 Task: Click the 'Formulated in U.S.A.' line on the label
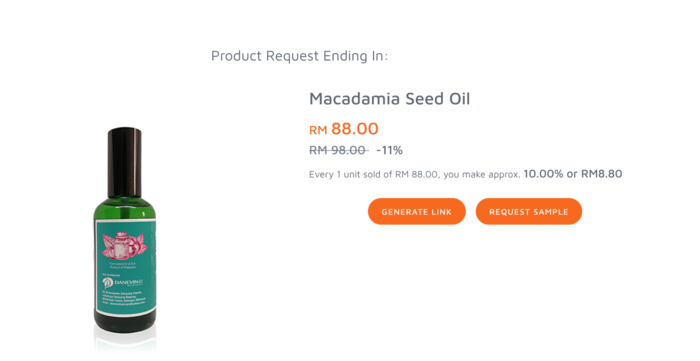pyautogui.click(x=120, y=265)
